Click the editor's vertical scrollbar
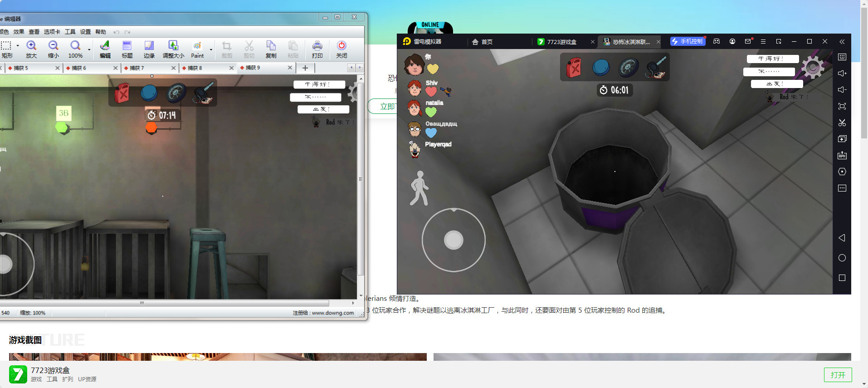The height and width of the screenshot is (388, 868). pyautogui.click(x=361, y=178)
